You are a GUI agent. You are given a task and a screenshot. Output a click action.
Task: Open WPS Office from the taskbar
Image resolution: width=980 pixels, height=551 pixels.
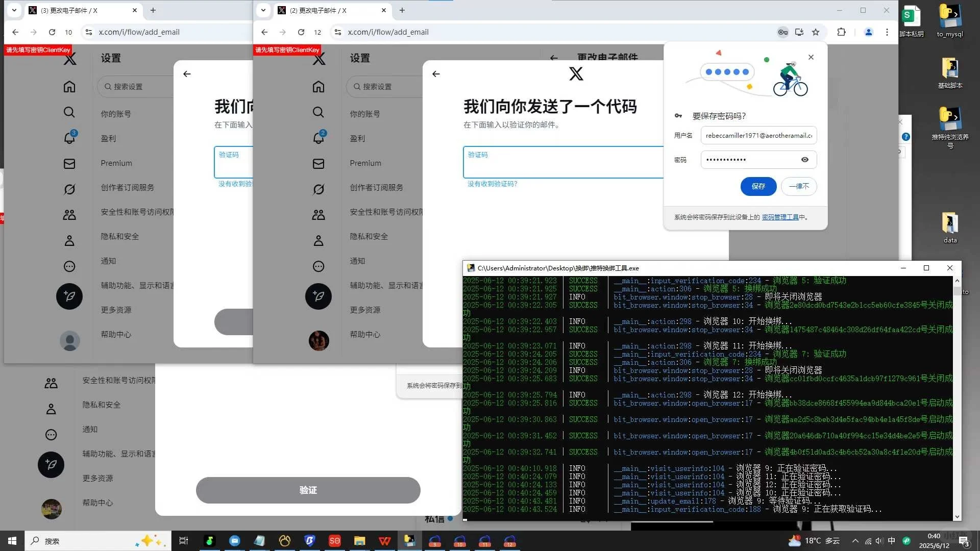pyautogui.click(x=384, y=541)
